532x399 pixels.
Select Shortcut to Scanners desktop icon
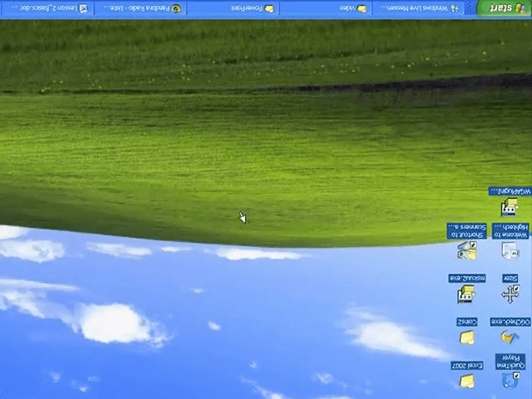click(x=467, y=241)
